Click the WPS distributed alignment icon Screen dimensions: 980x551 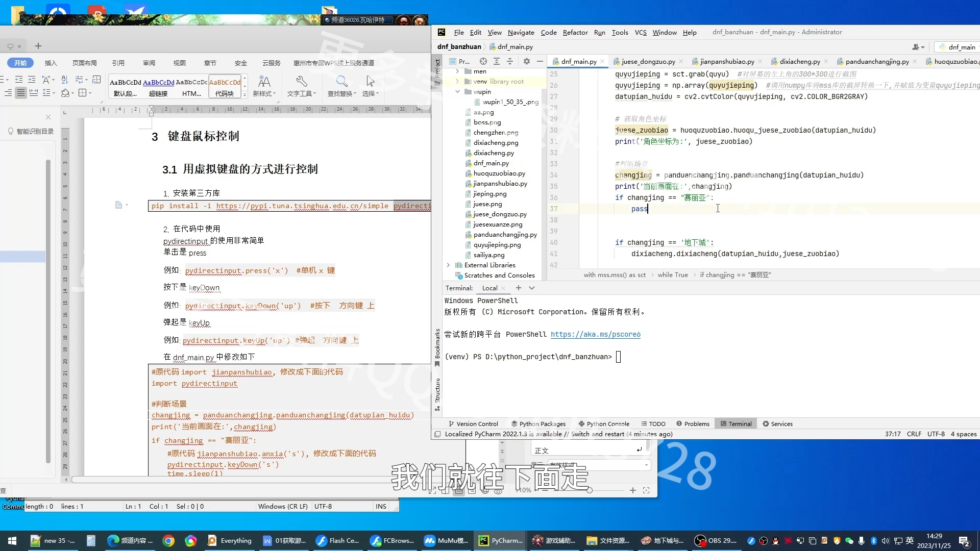click(34, 93)
